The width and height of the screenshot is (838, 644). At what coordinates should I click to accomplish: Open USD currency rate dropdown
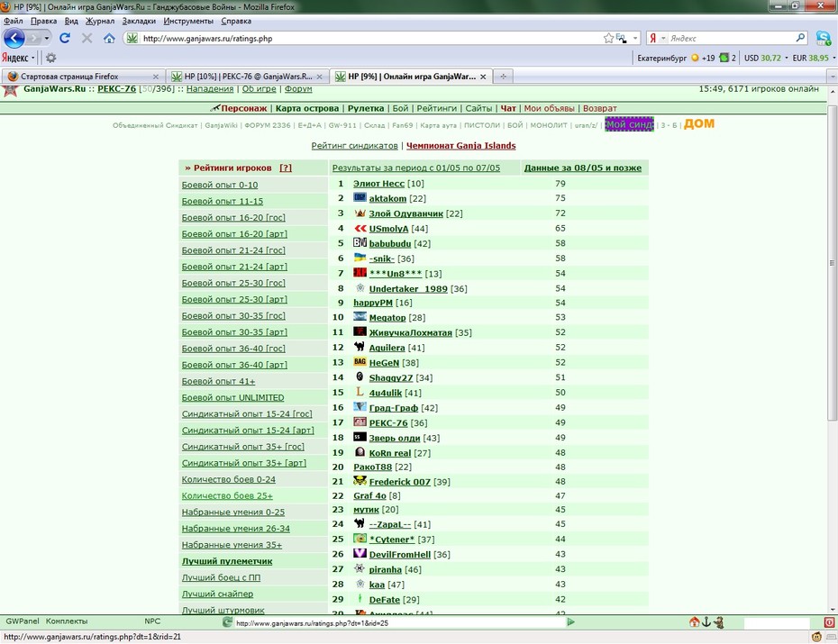click(x=786, y=58)
